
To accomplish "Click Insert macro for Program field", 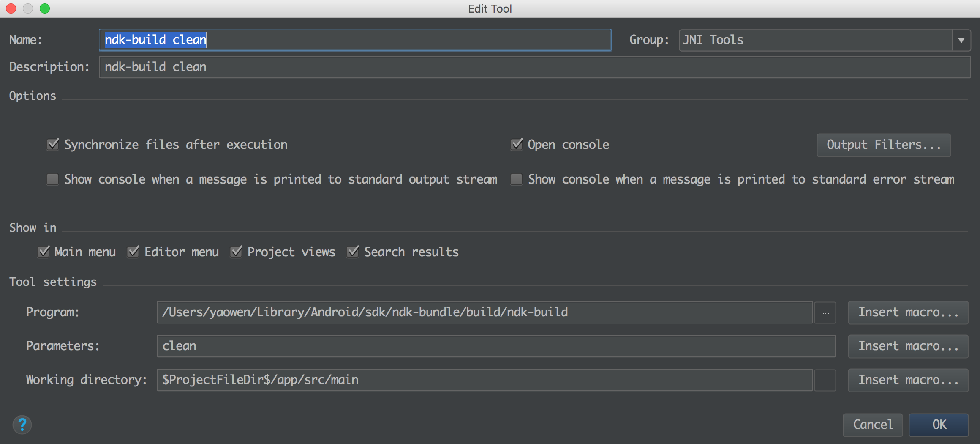I will coord(908,312).
